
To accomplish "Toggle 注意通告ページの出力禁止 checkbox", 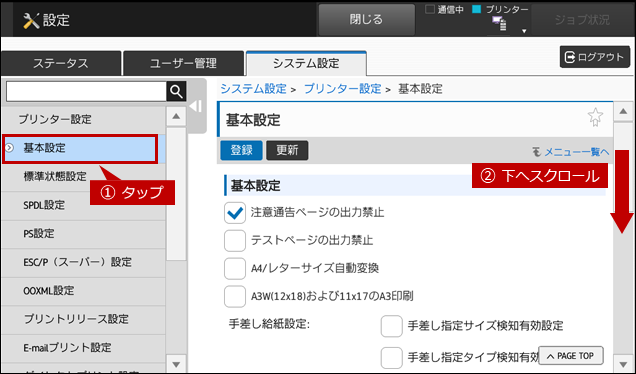I will (x=235, y=213).
